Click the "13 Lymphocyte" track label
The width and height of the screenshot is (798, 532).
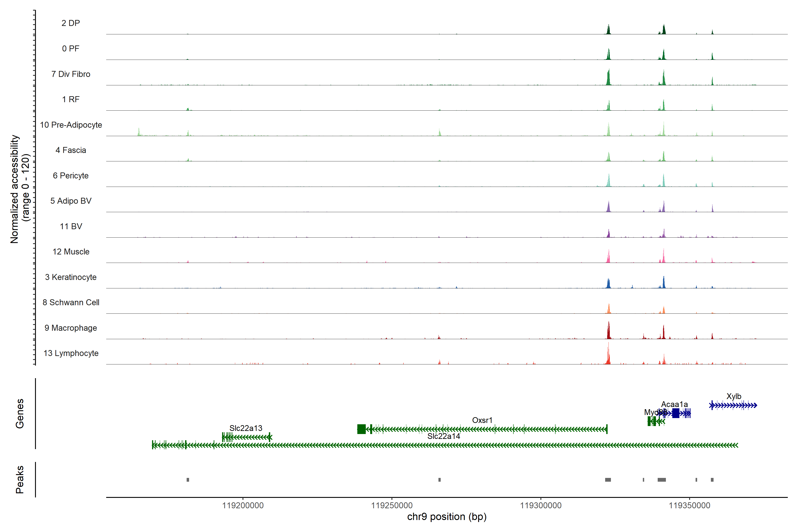pyautogui.click(x=71, y=353)
